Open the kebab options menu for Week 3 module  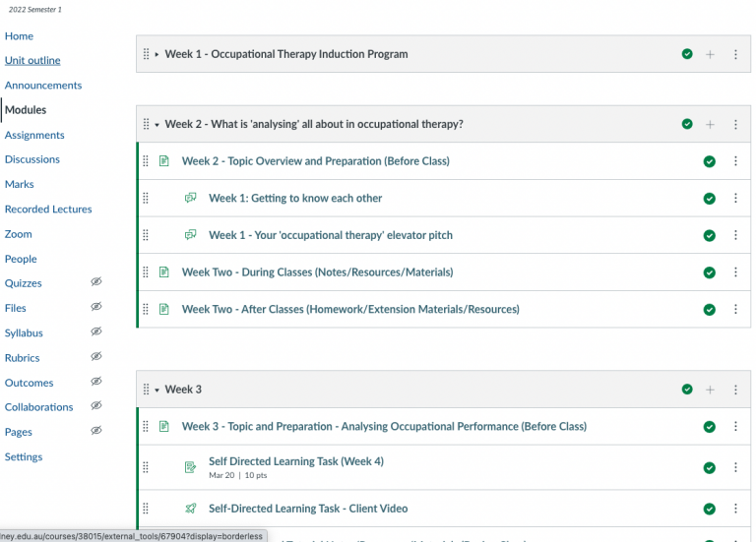pos(735,390)
